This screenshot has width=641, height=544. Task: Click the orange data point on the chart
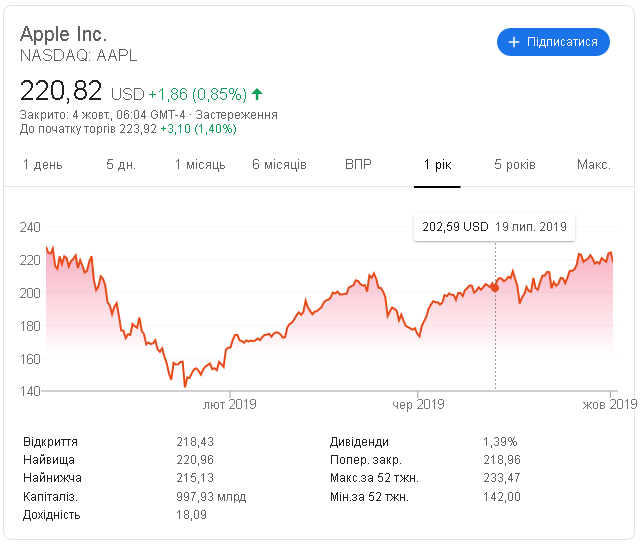pyautogui.click(x=495, y=288)
